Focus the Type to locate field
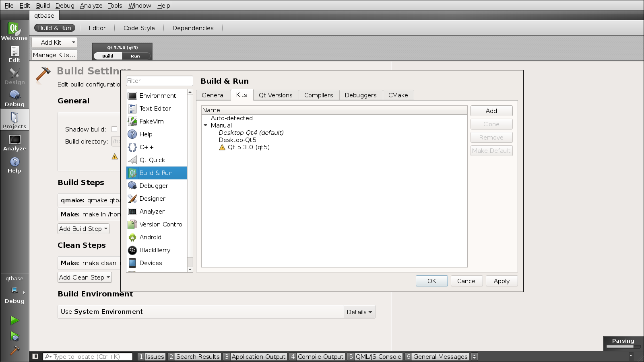Screen dimensions: 644x362 click(88, 356)
